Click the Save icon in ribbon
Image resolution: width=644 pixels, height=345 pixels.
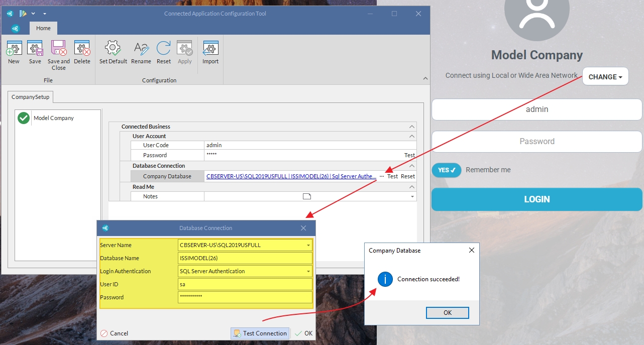point(35,49)
